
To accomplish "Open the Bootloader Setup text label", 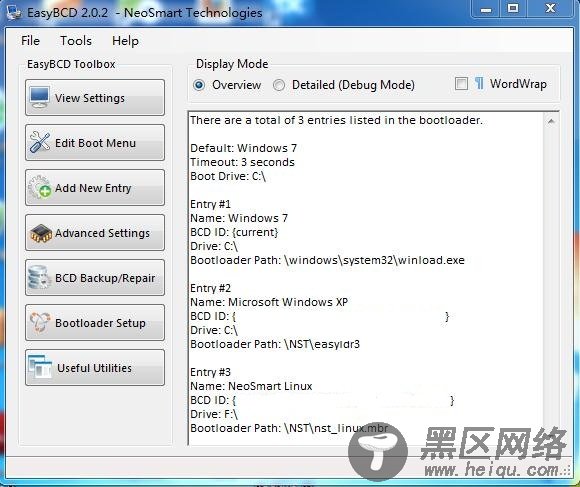I will tap(100, 323).
